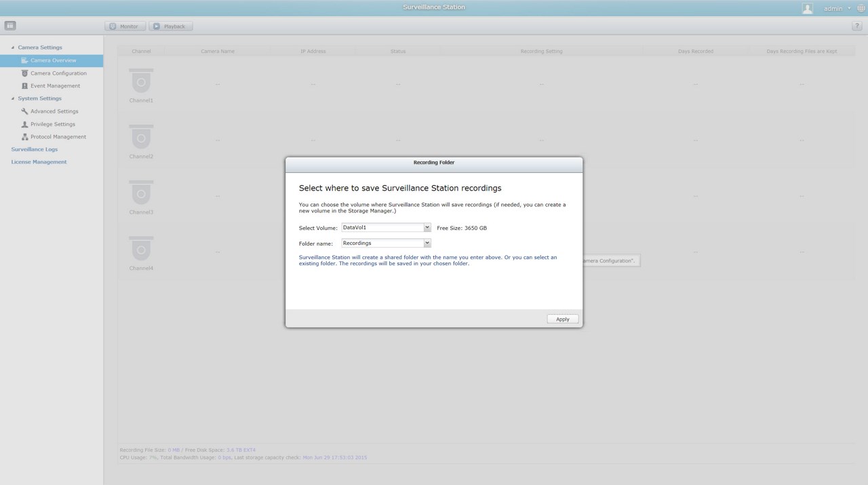Image resolution: width=868 pixels, height=485 pixels.
Task: Open the globe language icon
Action: click(x=861, y=8)
